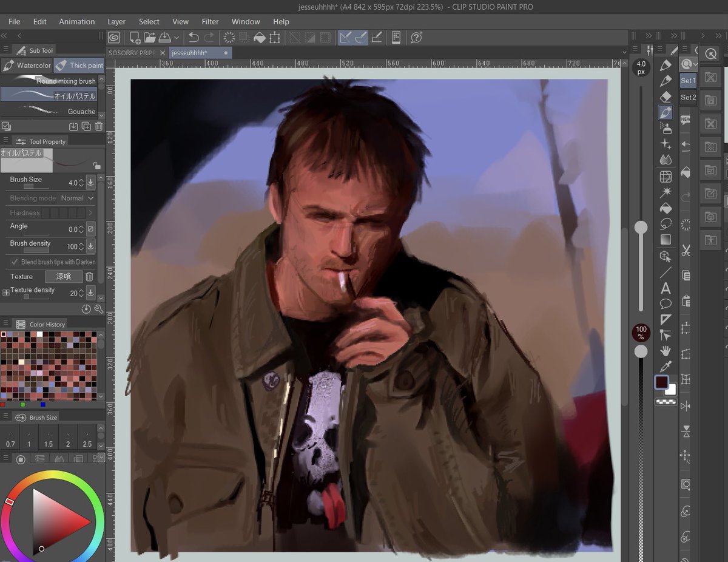
Task: Toggle Snap to Ruler
Action: (x=345, y=38)
